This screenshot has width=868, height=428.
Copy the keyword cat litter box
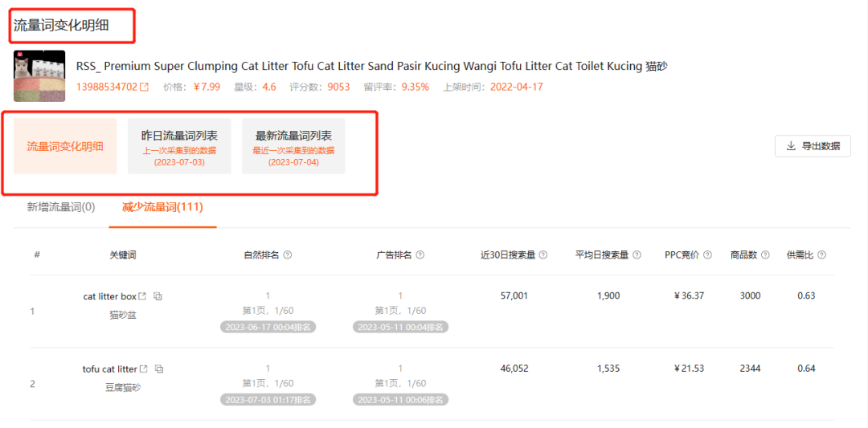(x=158, y=296)
